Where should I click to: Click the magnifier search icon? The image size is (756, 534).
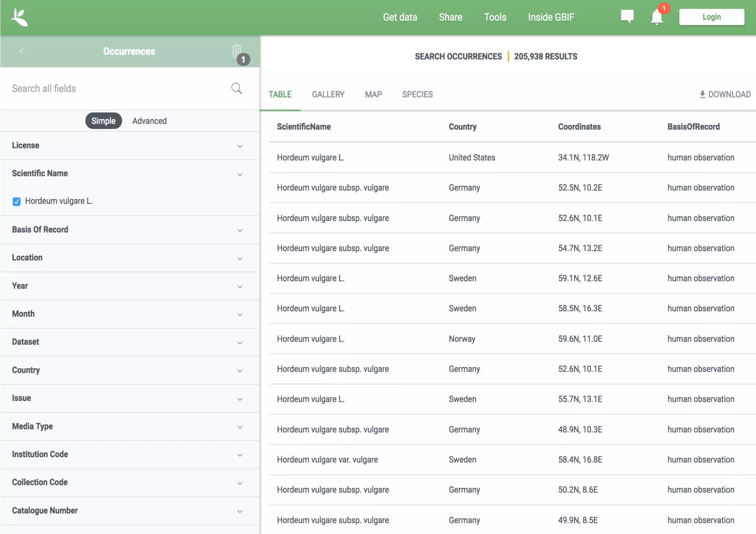point(236,89)
